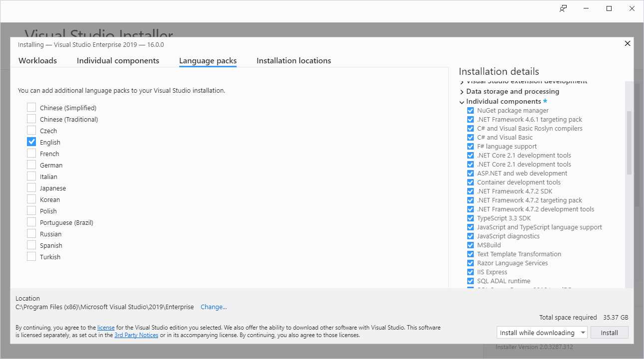Open the license link
Viewport: 644px width, 359px height.
(x=106, y=328)
